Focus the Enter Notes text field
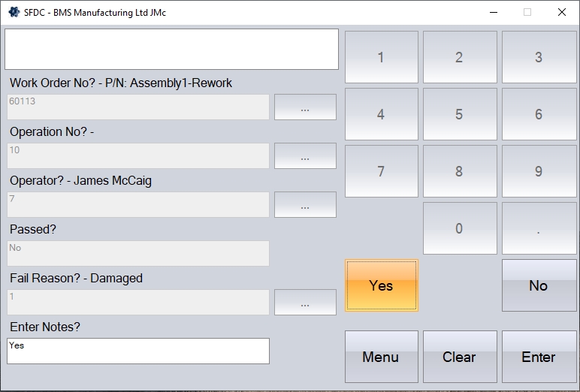Image resolution: width=580 pixels, height=392 pixels. click(x=138, y=351)
